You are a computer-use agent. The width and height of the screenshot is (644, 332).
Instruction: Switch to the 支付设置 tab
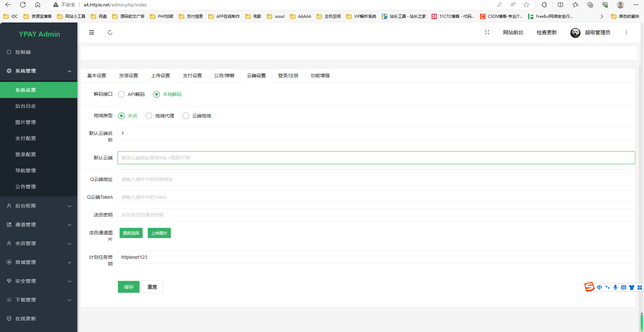point(192,76)
